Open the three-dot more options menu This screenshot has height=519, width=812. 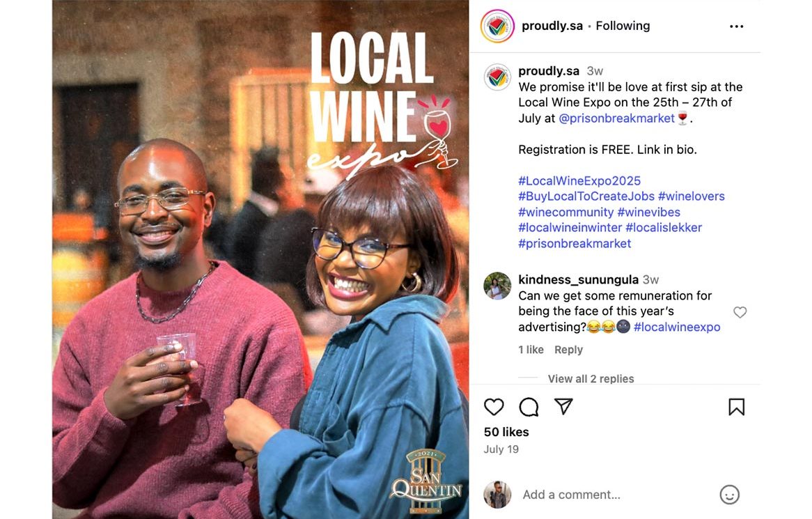(736, 26)
